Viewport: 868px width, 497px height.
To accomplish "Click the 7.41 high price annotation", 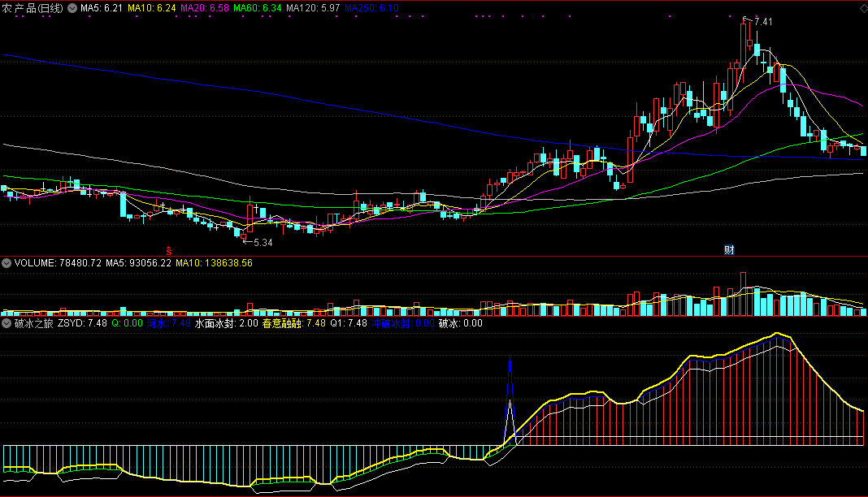I will tap(763, 22).
